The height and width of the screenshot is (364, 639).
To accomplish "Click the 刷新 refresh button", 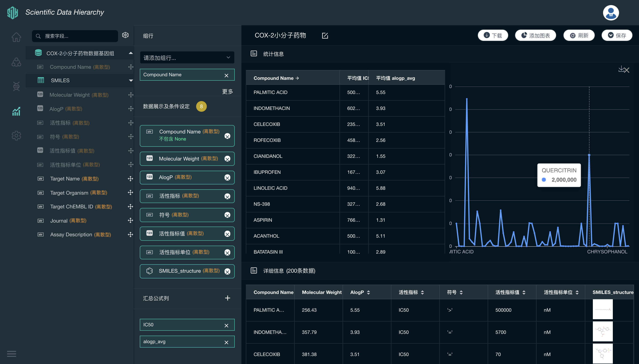I will 579,35.
